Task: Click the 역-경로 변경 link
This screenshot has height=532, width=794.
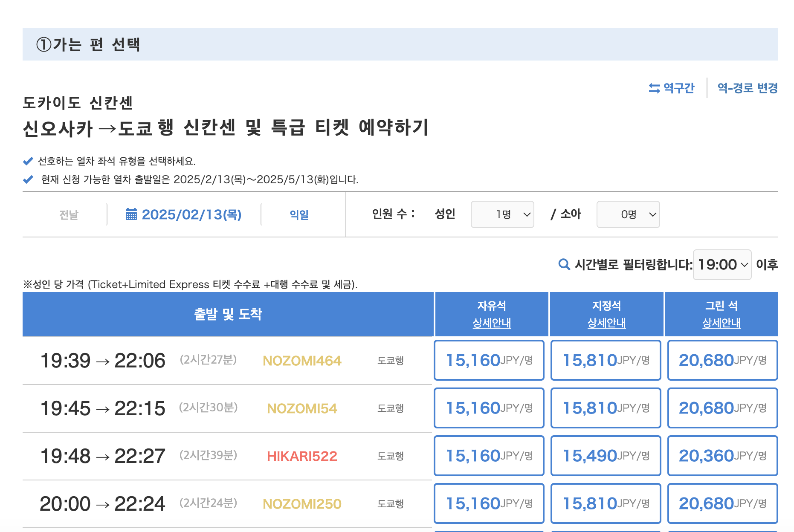Action: [748, 88]
